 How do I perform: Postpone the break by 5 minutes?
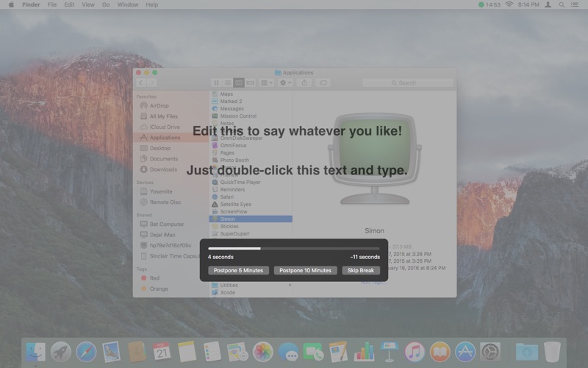(238, 270)
